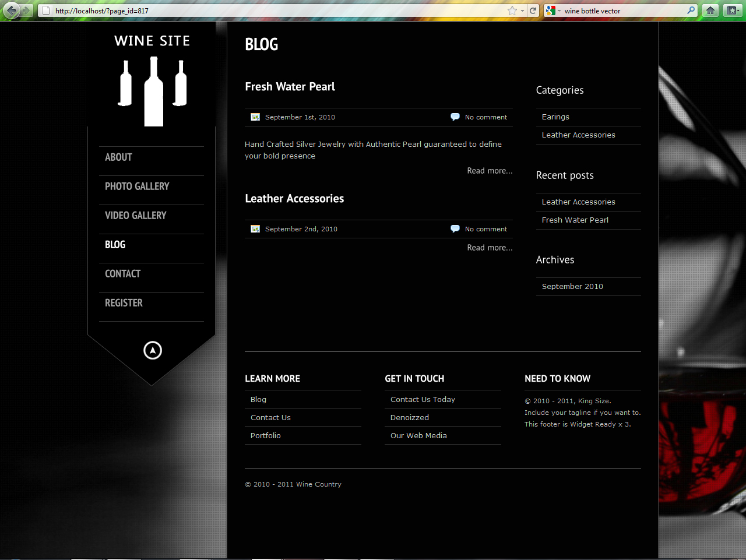Open Leather Accessories under Recent posts

(x=578, y=202)
